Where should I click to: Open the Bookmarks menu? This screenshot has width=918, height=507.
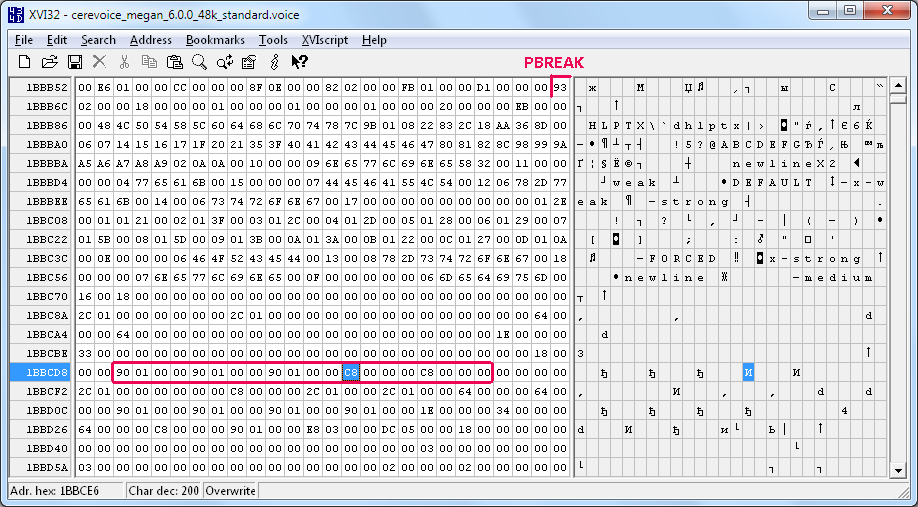(x=215, y=40)
